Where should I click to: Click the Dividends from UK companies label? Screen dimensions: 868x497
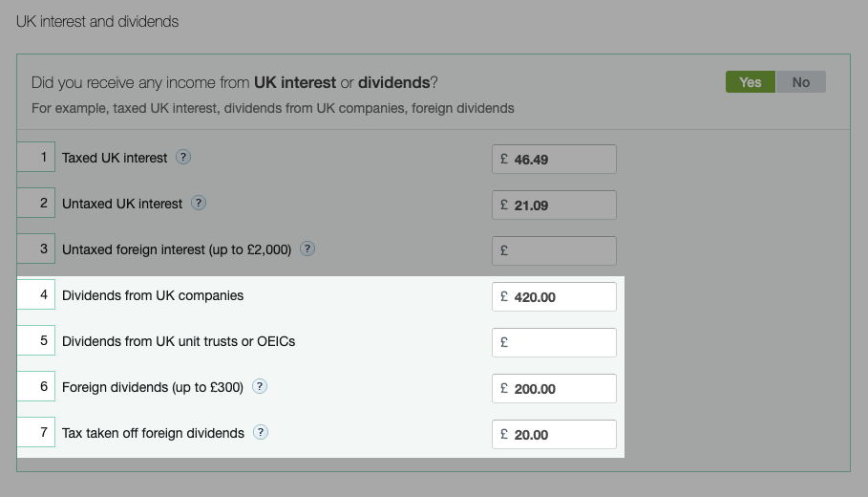(x=153, y=295)
